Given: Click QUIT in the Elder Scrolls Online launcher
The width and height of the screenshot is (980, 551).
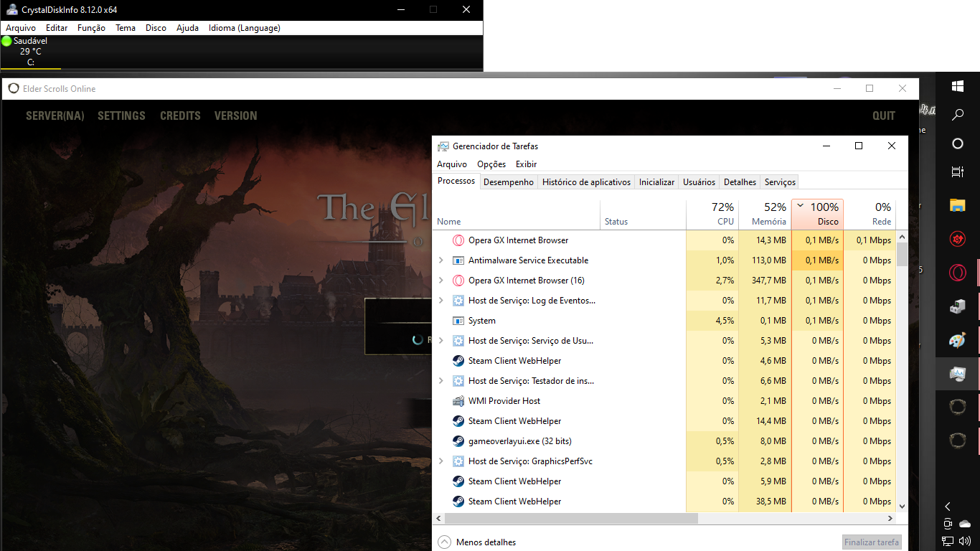Looking at the screenshot, I should pos(884,116).
